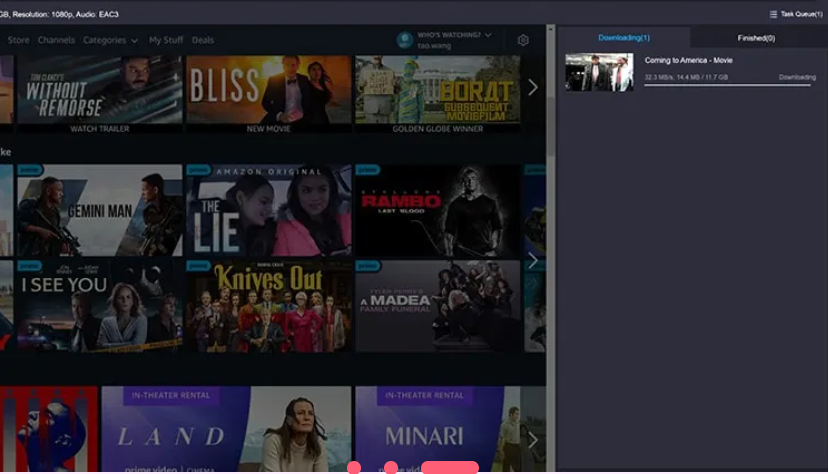Open the Gemini Man movie card
Viewport: 828px width, 474px height.
(x=100, y=210)
